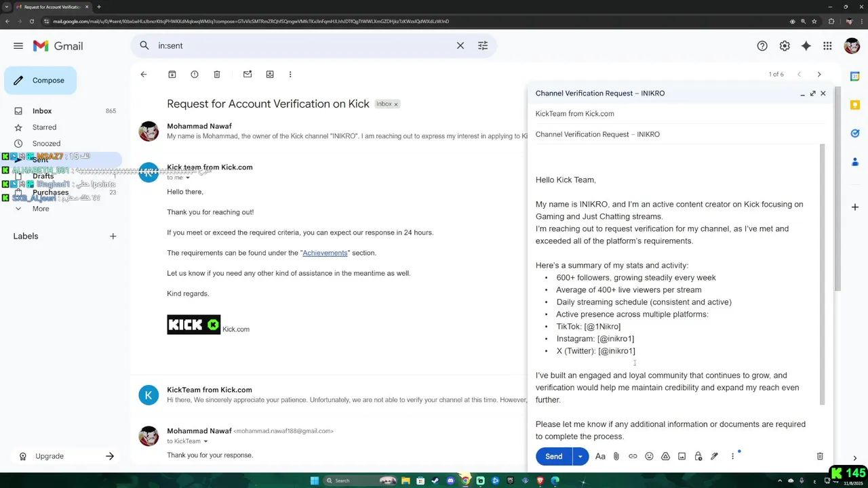Image resolution: width=868 pixels, height=488 pixels.
Task: Click the browser address bar URL
Action: tap(251, 21)
